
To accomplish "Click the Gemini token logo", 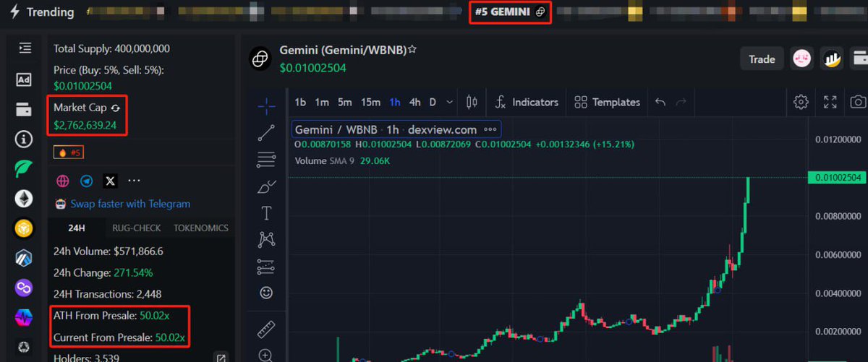I will point(260,59).
